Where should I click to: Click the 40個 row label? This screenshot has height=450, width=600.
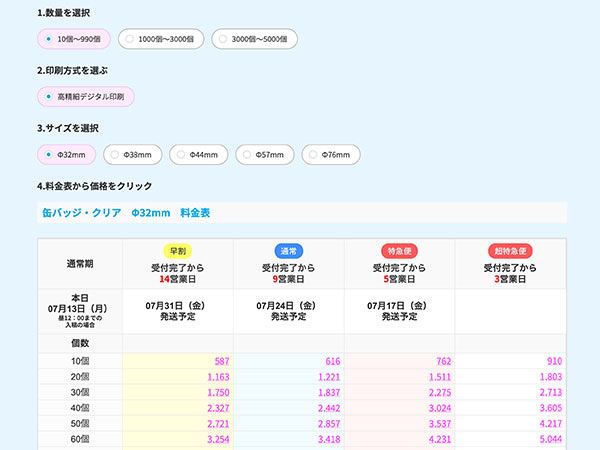coord(80,408)
